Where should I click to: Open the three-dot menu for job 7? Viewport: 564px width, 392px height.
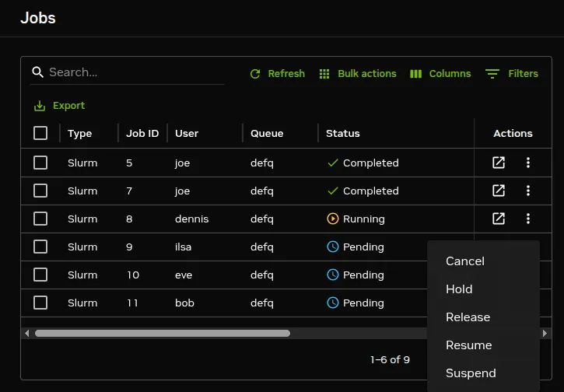[528, 191]
